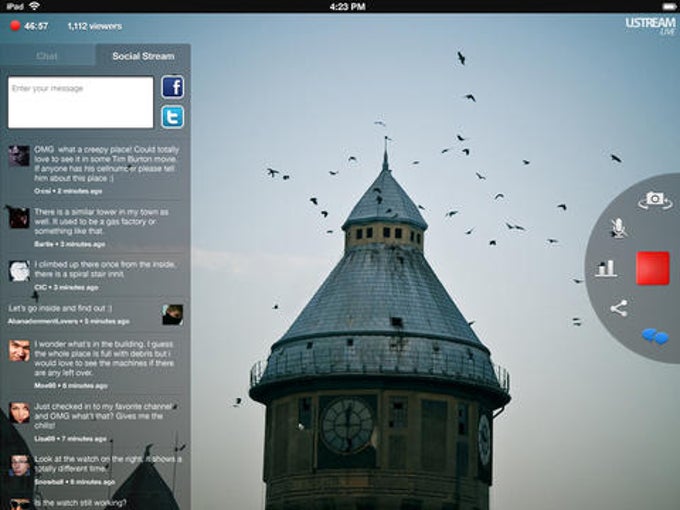Mute the microphone

pyautogui.click(x=618, y=228)
